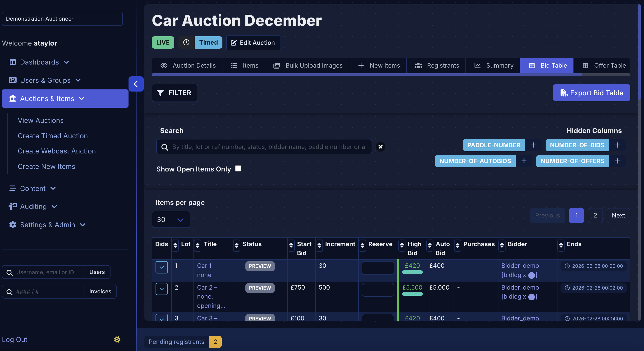Clear the search field with the X

tap(381, 147)
